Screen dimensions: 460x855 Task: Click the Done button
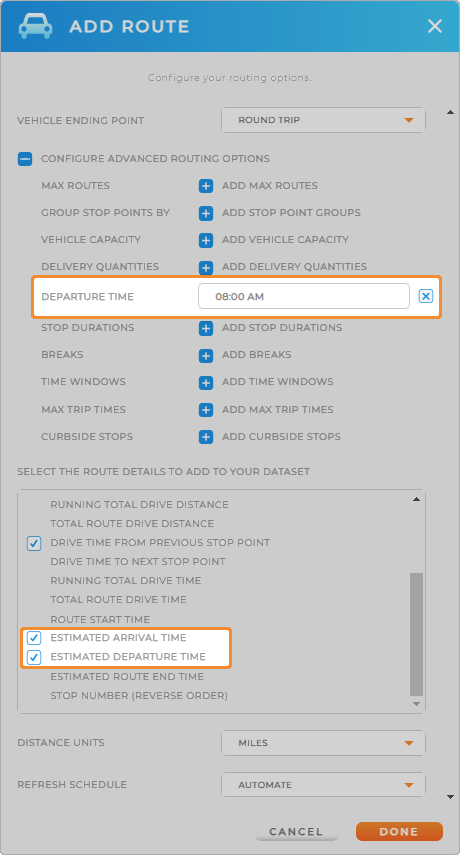tap(399, 832)
